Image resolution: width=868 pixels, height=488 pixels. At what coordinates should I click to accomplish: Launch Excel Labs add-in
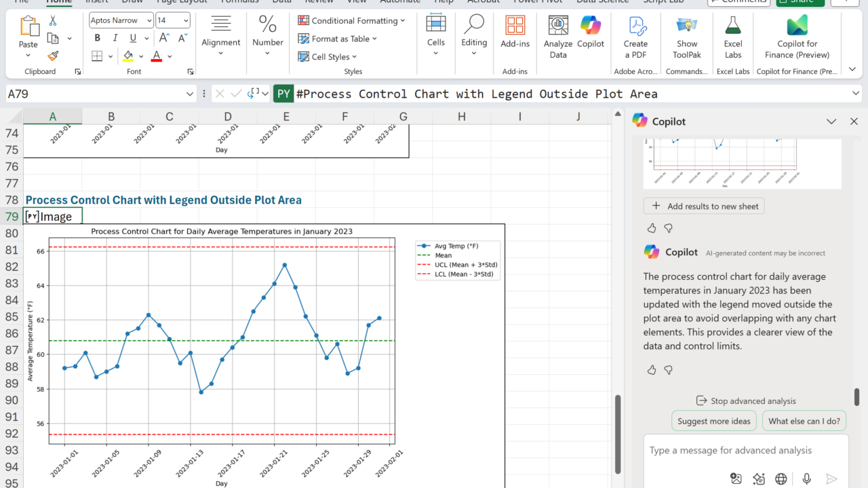click(x=733, y=37)
